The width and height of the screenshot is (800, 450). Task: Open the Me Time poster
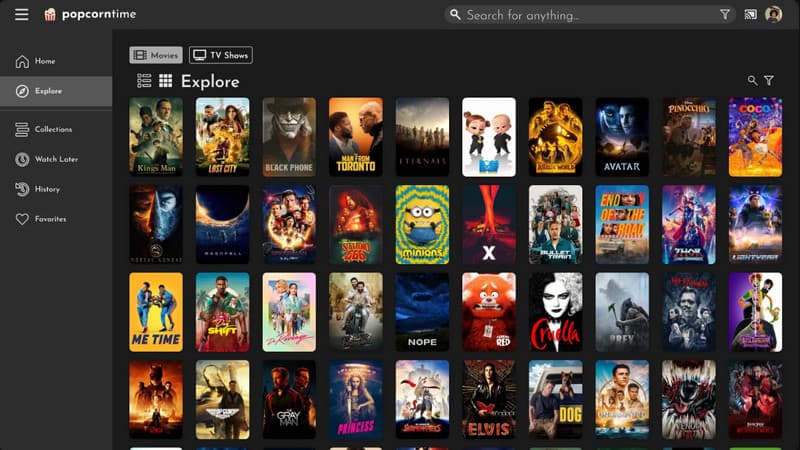click(156, 312)
